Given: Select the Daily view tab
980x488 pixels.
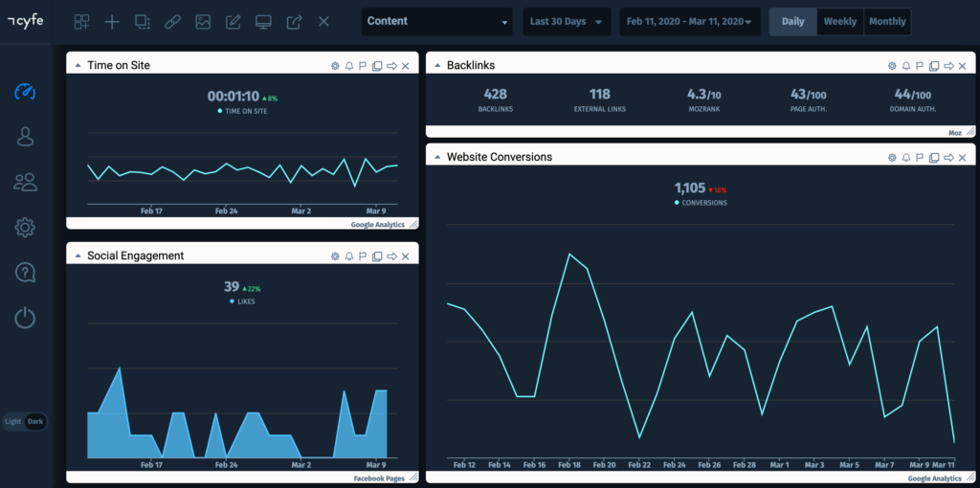Looking at the screenshot, I should coord(793,21).
